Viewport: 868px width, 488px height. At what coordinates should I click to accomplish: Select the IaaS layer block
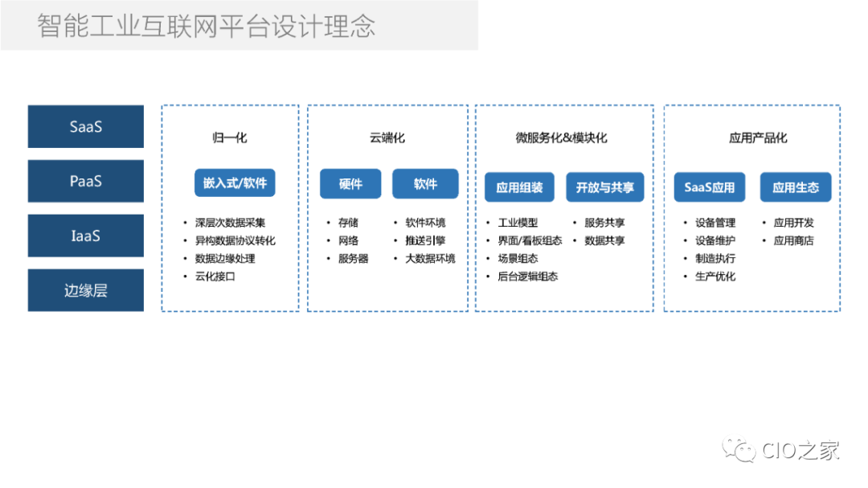coord(85,236)
